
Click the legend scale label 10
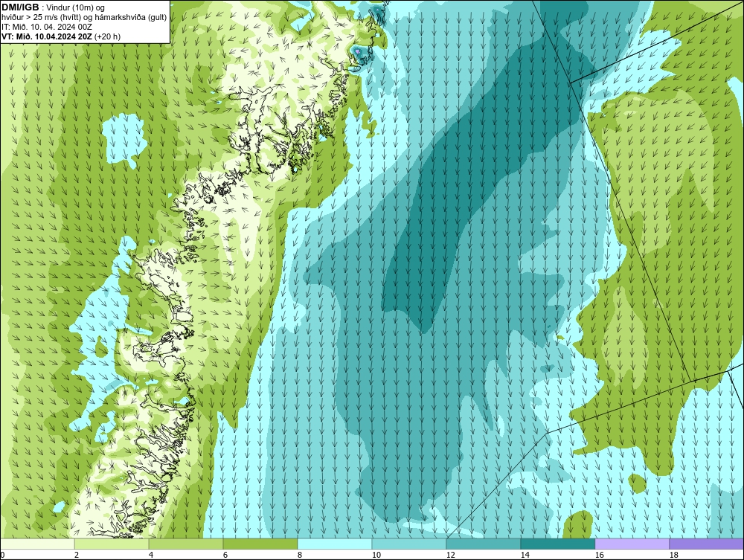376,555
